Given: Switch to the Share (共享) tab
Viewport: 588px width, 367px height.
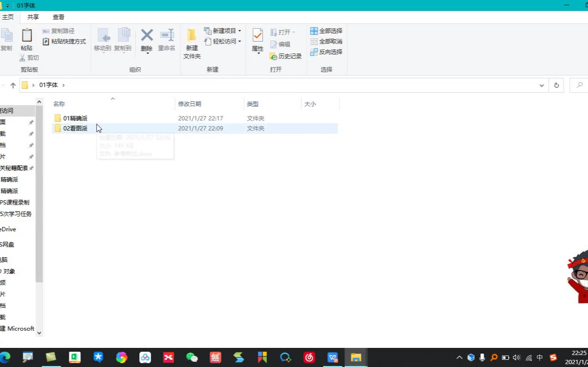Looking at the screenshot, I should 33,17.
